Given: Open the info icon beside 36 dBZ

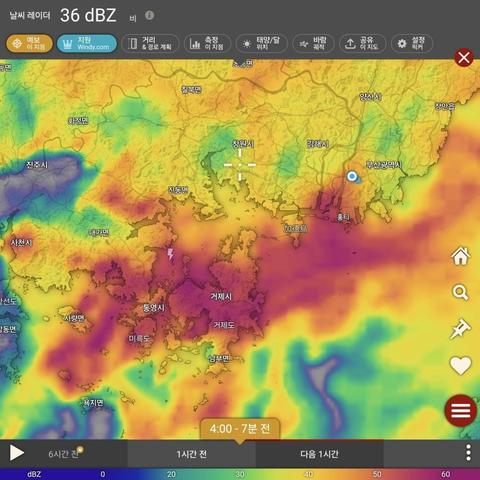Looking at the screenshot, I should (x=150, y=15).
